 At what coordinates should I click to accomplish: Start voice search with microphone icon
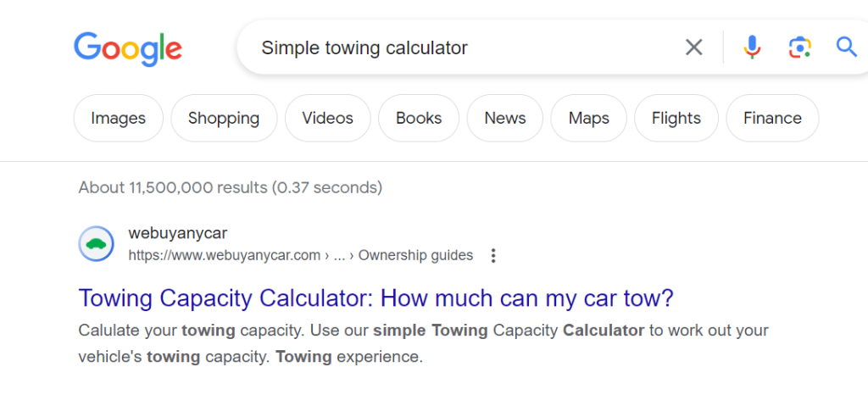pyautogui.click(x=752, y=47)
